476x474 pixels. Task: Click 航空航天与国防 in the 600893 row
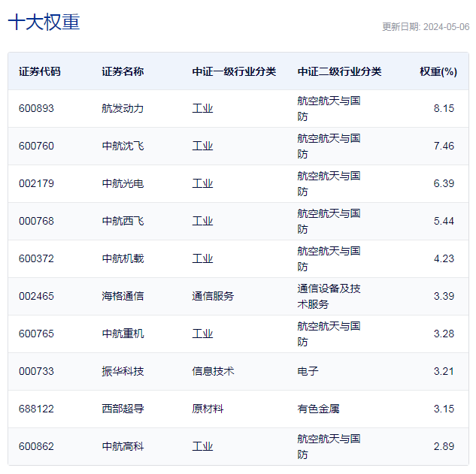[x=329, y=109]
